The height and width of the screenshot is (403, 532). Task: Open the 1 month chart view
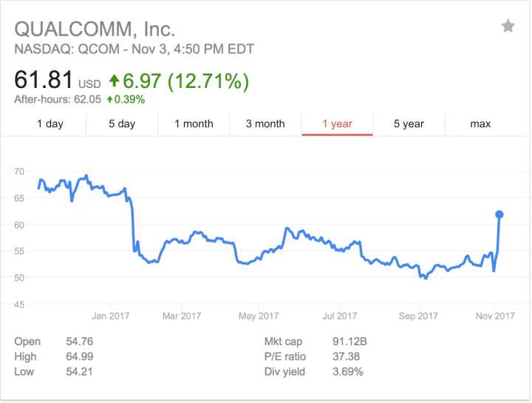[194, 124]
